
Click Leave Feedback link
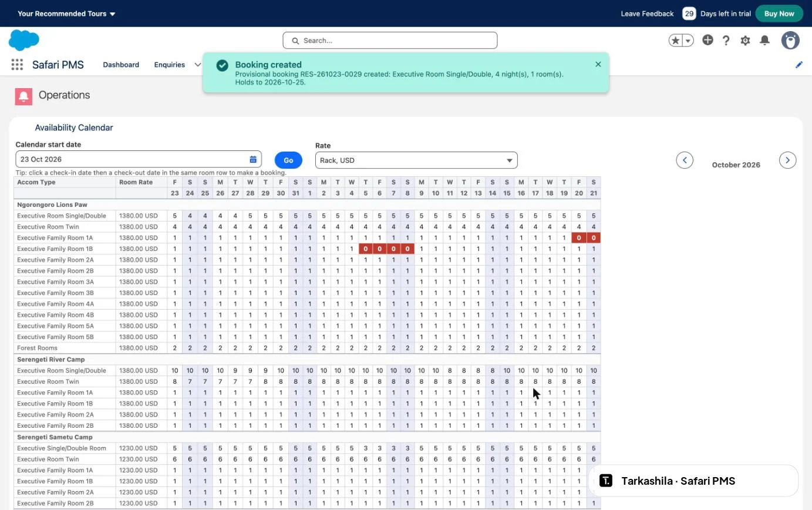click(647, 14)
